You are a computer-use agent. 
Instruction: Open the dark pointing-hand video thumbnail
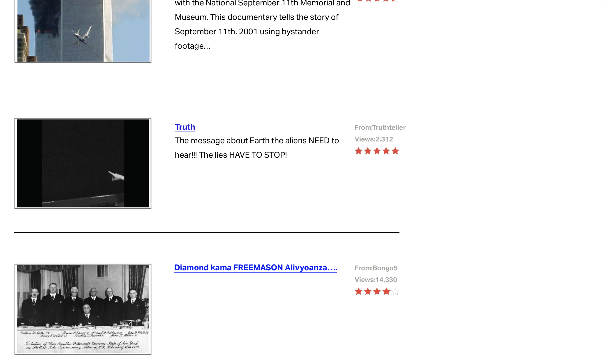(x=83, y=163)
